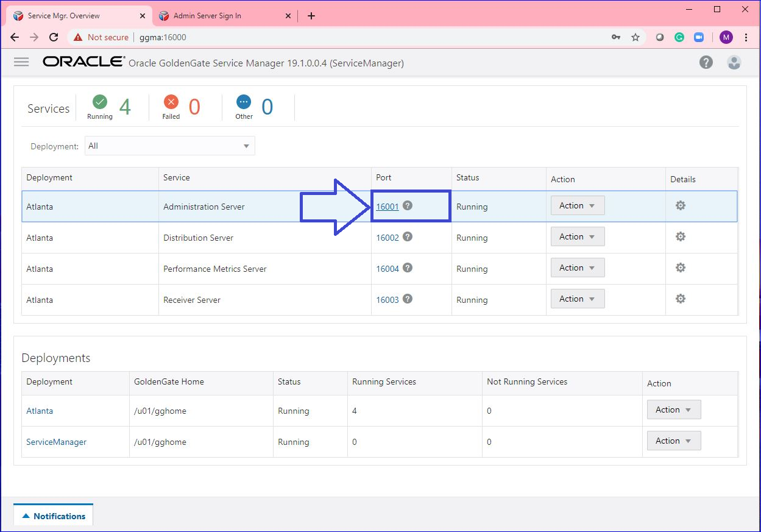Click the help icon beside port 16001
This screenshot has height=532, width=761.
(x=408, y=205)
